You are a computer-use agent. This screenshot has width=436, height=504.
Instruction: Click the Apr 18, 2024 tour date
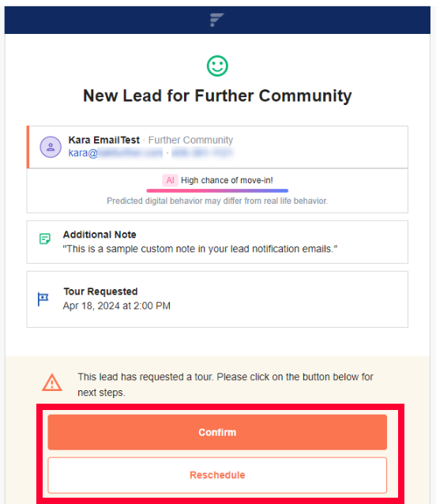click(x=117, y=306)
